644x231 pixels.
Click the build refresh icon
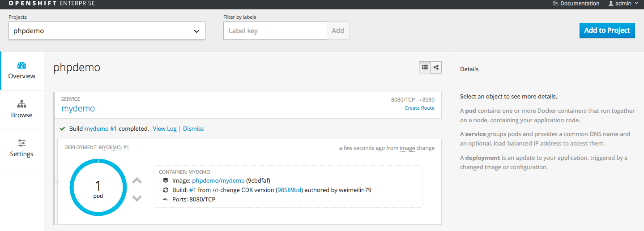click(x=166, y=190)
